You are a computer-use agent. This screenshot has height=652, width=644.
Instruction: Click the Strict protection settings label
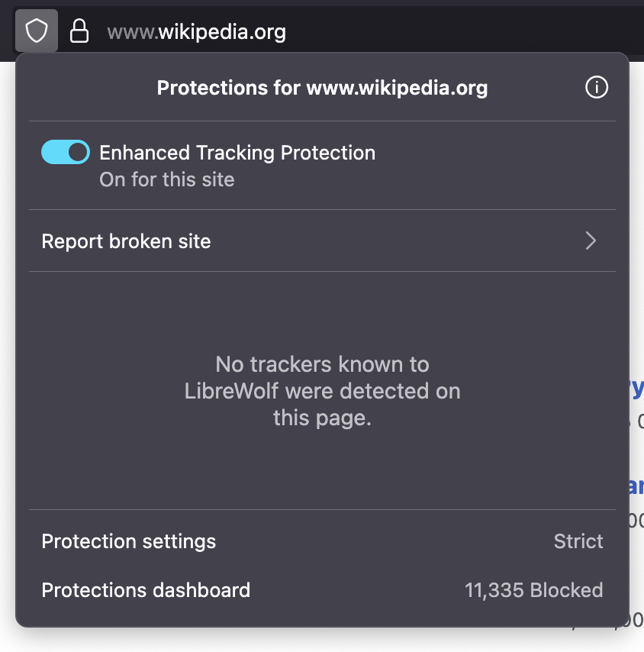(578, 541)
